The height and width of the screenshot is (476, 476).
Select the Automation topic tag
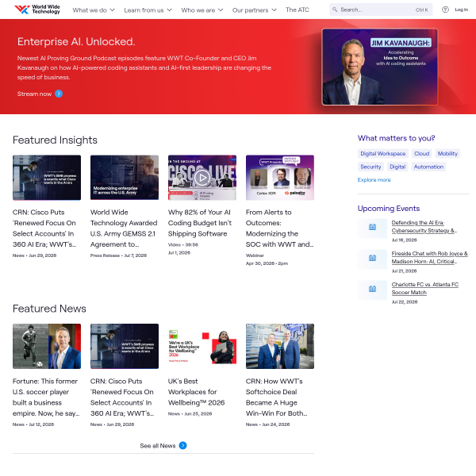(x=428, y=167)
